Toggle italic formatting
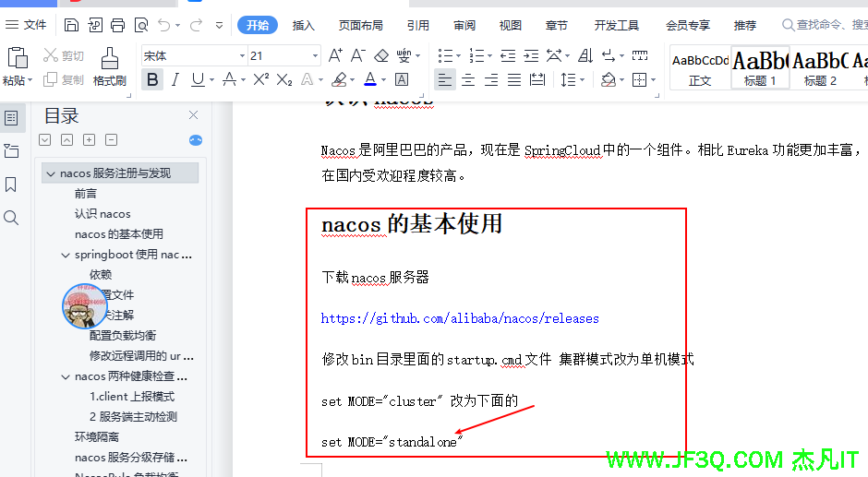Screen dimensions: 868x477 (x=175, y=80)
